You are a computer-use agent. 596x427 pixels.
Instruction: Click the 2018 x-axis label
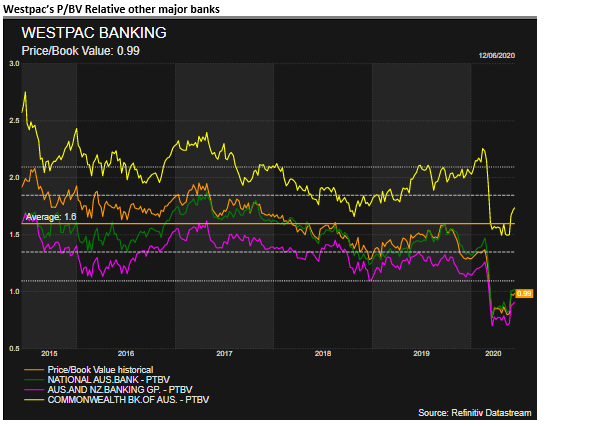(x=323, y=354)
